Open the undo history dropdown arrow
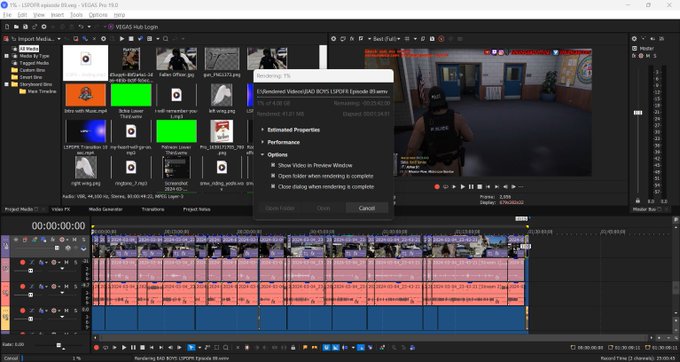680x362 pixels. pos(88,27)
